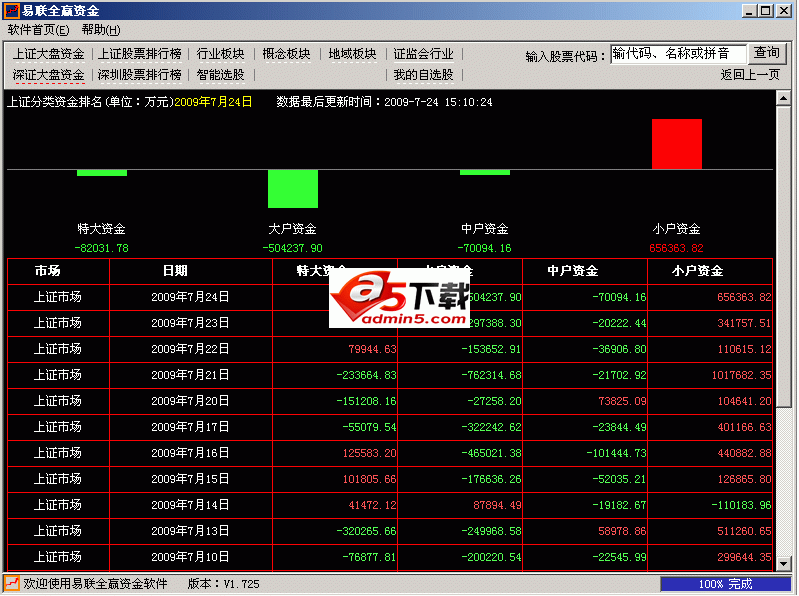Open 深圳股票排行榜 link
This screenshot has width=799, height=596.
tap(140, 75)
